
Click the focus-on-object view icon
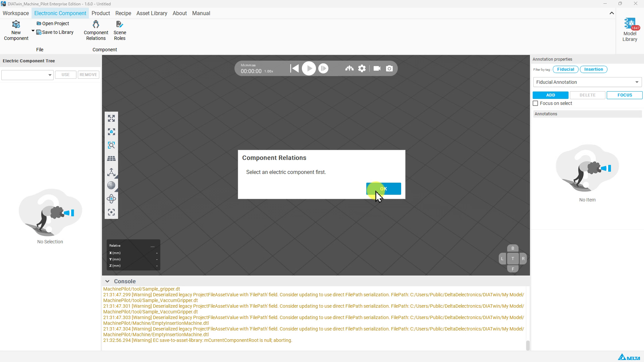(x=111, y=132)
